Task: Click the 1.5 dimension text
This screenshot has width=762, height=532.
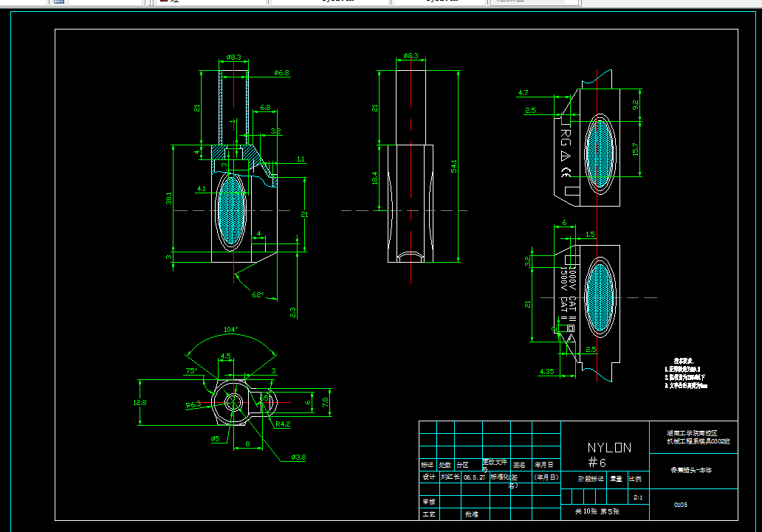Action: click(590, 234)
